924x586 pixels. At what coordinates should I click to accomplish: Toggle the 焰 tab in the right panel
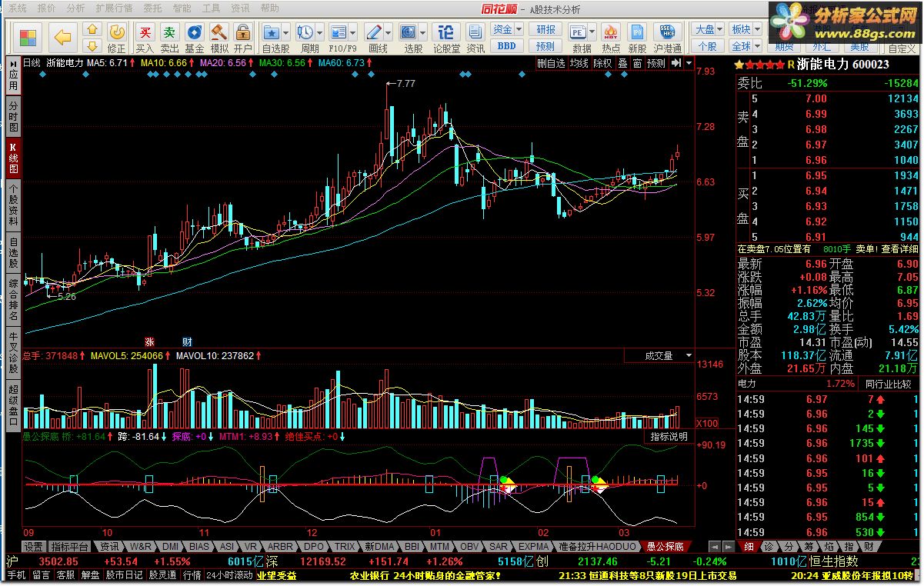click(x=829, y=546)
